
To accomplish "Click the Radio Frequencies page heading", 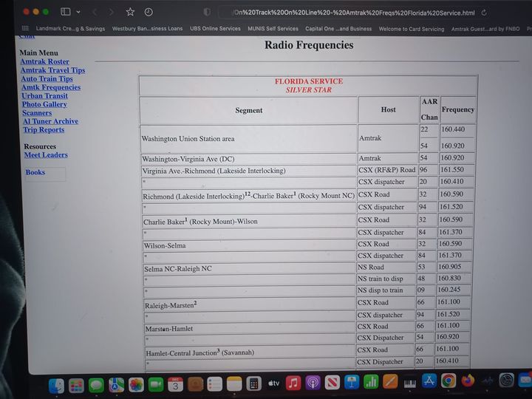I will [309, 45].
